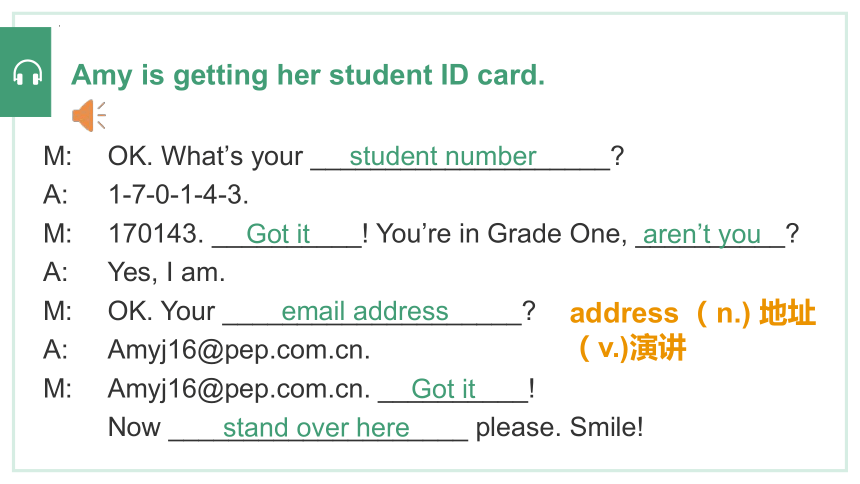Click the orange 'address (n.) 地址' vocabulary note
860x484 pixels.
pyautogui.click(x=693, y=313)
